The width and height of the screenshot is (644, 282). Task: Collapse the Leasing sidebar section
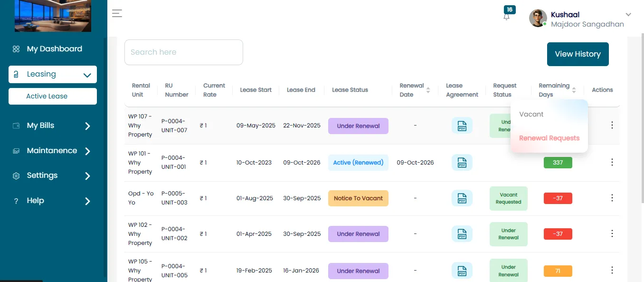click(87, 75)
